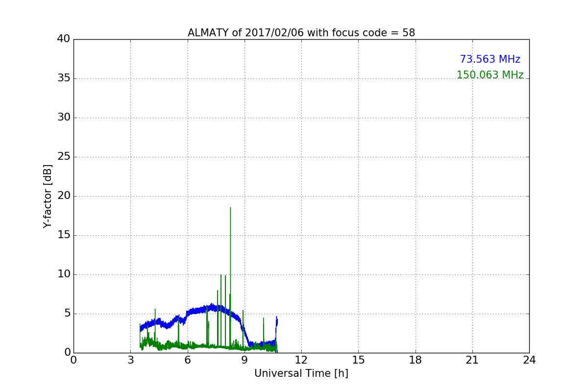Click the x-axis tick label 21
This screenshot has height=392, width=588.
coord(472,360)
